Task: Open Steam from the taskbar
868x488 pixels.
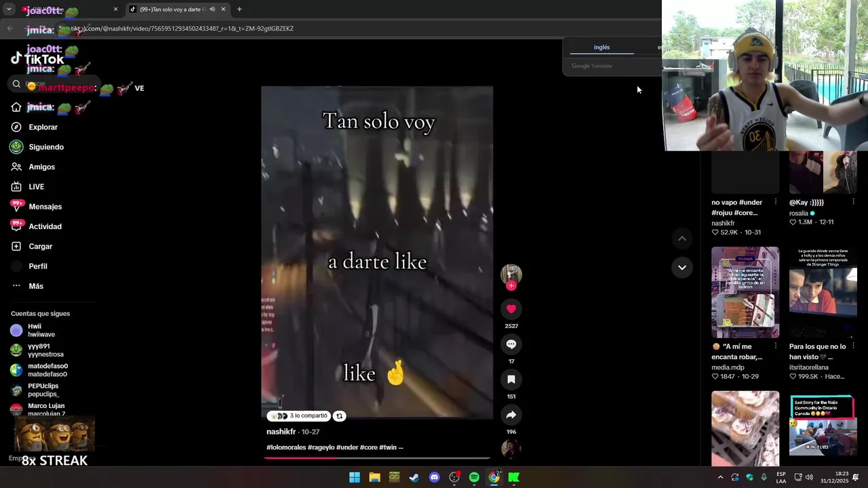Action: [414, 478]
